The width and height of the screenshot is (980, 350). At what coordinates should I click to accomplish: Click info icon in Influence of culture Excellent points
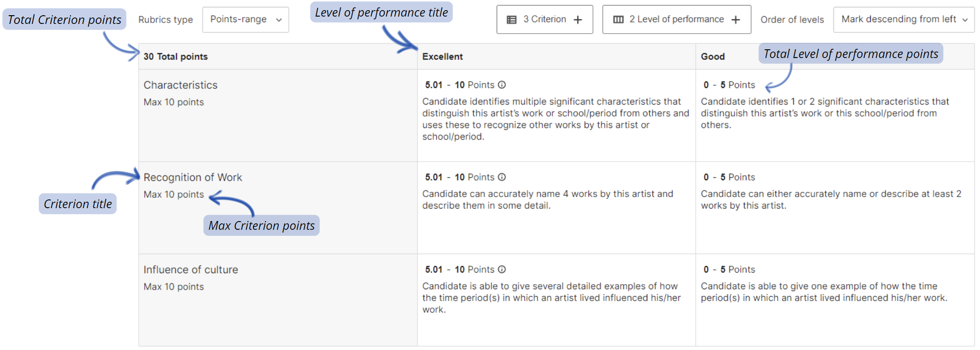pyautogui.click(x=502, y=269)
